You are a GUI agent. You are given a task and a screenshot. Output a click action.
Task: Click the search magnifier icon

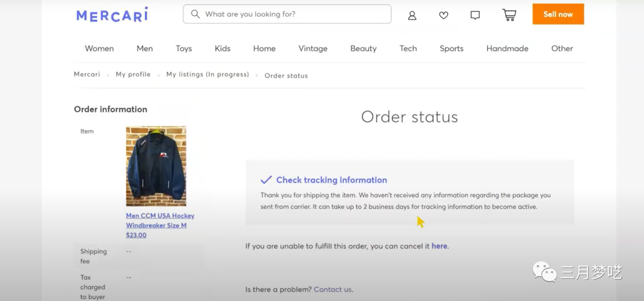pyautogui.click(x=195, y=14)
